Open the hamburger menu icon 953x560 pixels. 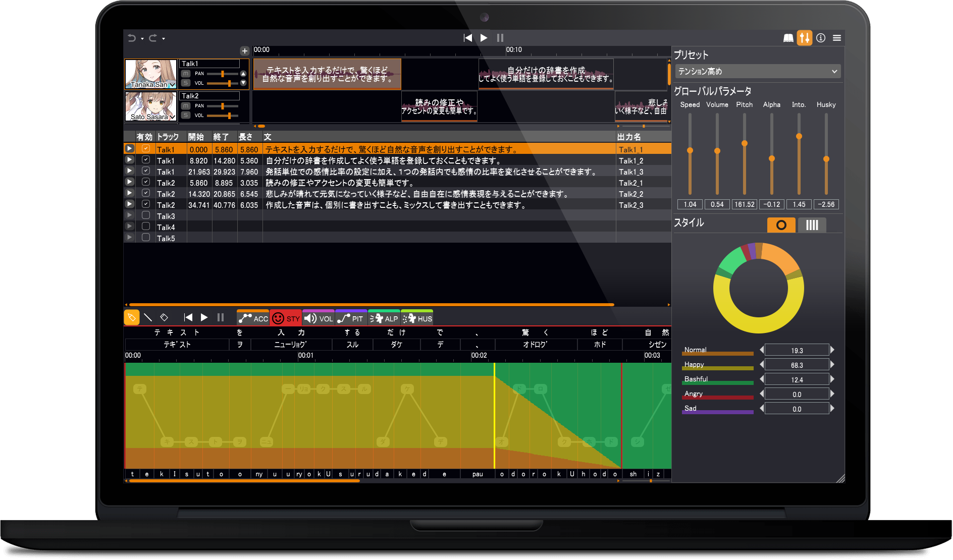point(837,38)
